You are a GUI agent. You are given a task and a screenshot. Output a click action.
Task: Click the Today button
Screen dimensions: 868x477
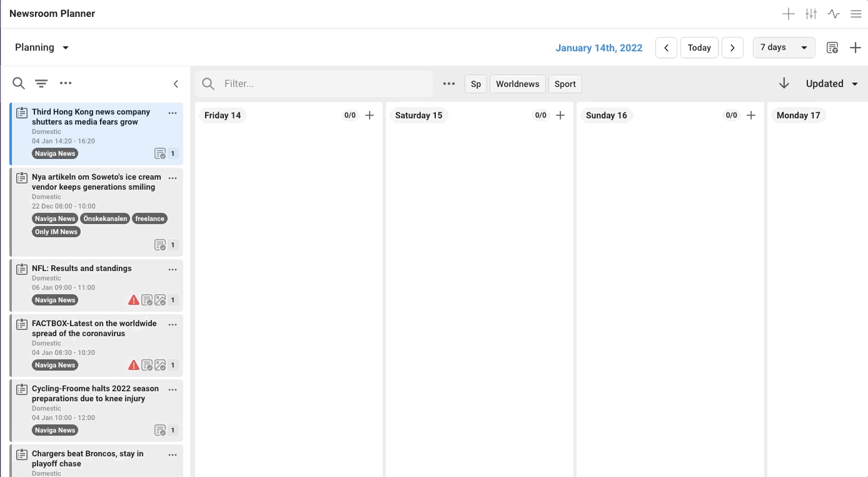point(699,48)
